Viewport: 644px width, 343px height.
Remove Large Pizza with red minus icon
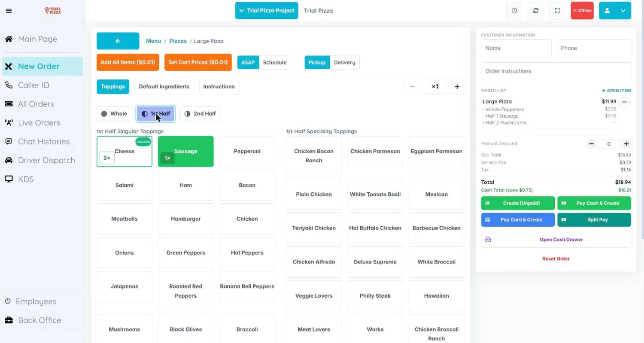tap(625, 102)
